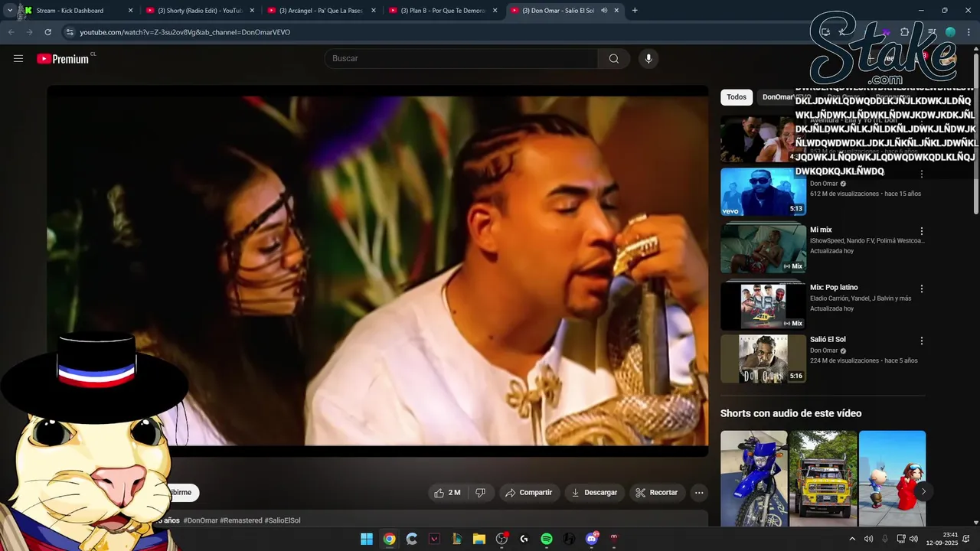
Task: Open the tab search dropdown arrow
Action: [x=10, y=11]
